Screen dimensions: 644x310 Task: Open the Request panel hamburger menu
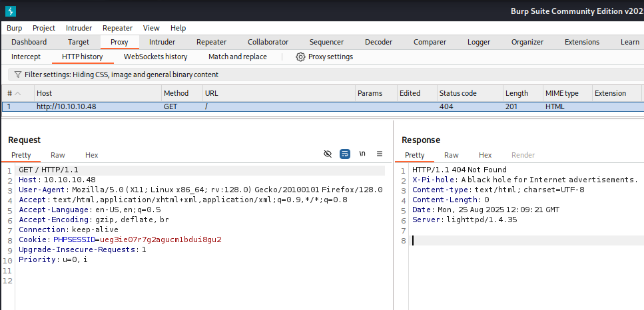point(380,154)
